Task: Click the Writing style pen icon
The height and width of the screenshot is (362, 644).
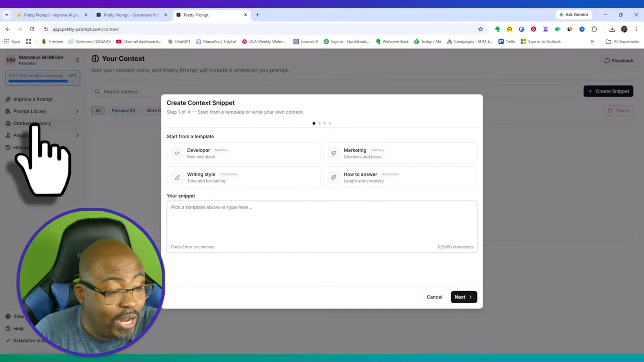Action: [x=177, y=177]
